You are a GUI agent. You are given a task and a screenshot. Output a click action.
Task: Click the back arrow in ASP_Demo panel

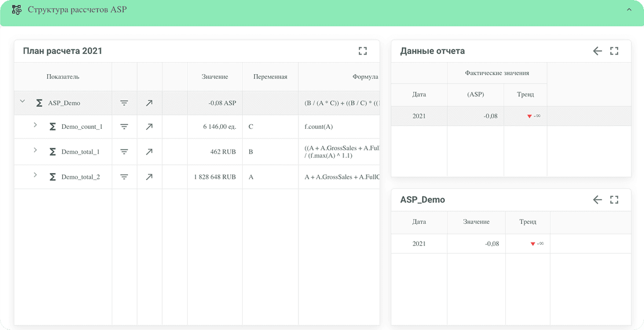point(598,200)
